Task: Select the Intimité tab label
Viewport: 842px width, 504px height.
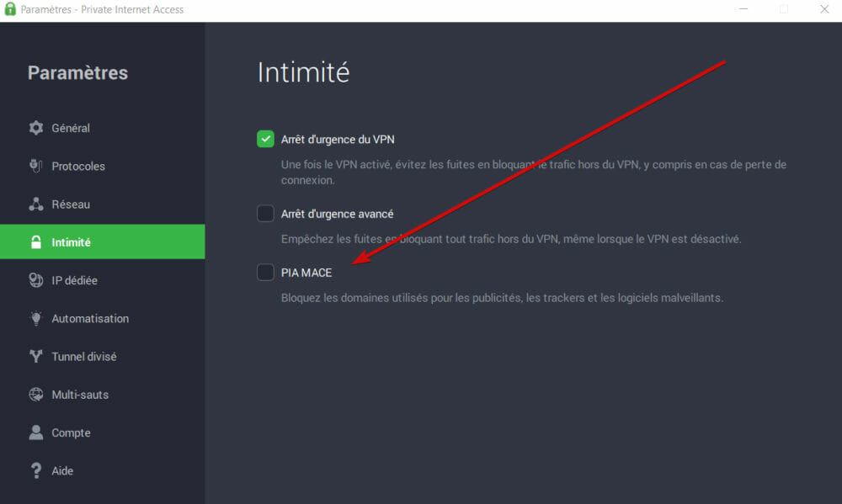Action: coord(71,242)
